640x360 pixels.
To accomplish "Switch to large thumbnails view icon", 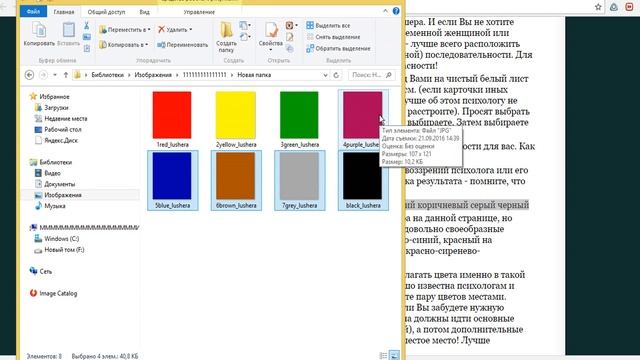I will (394, 356).
